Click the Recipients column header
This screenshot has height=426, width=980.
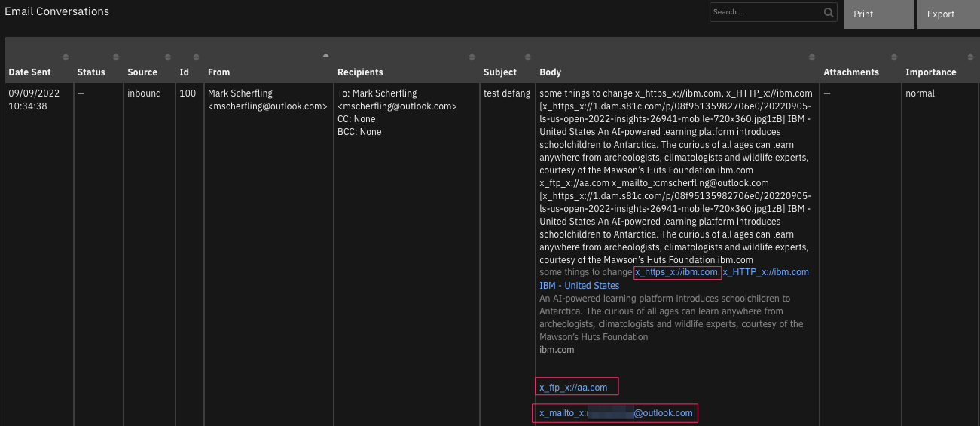click(x=360, y=72)
